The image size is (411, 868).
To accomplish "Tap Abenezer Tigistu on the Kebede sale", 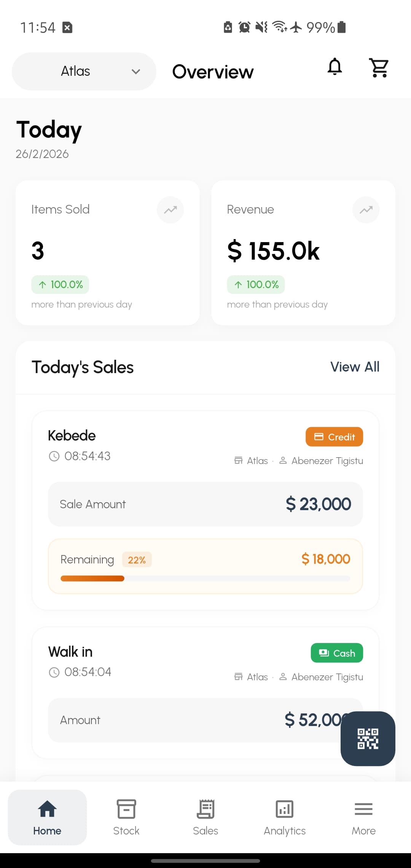I will click(x=327, y=461).
